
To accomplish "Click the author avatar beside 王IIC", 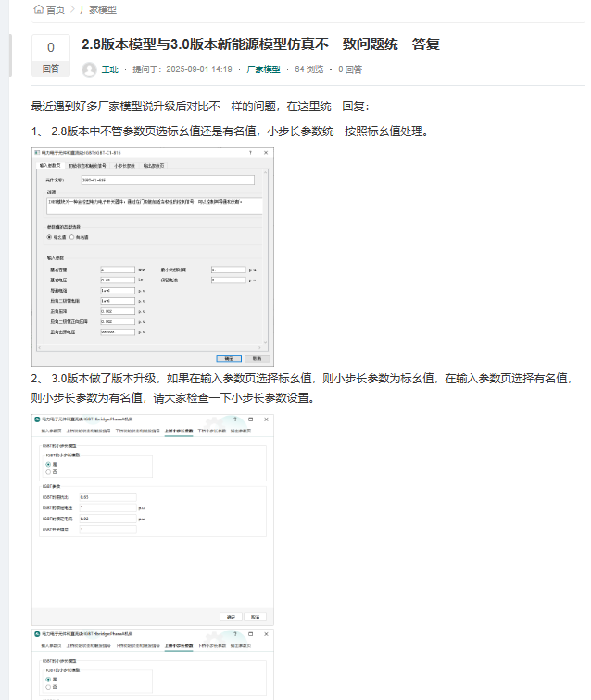I will pyautogui.click(x=89, y=69).
